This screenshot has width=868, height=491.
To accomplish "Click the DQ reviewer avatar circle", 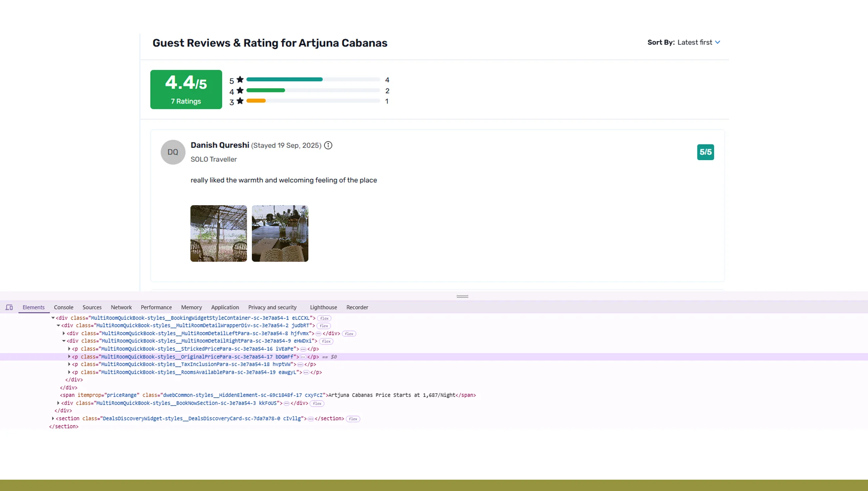I will click(x=173, y=152).
